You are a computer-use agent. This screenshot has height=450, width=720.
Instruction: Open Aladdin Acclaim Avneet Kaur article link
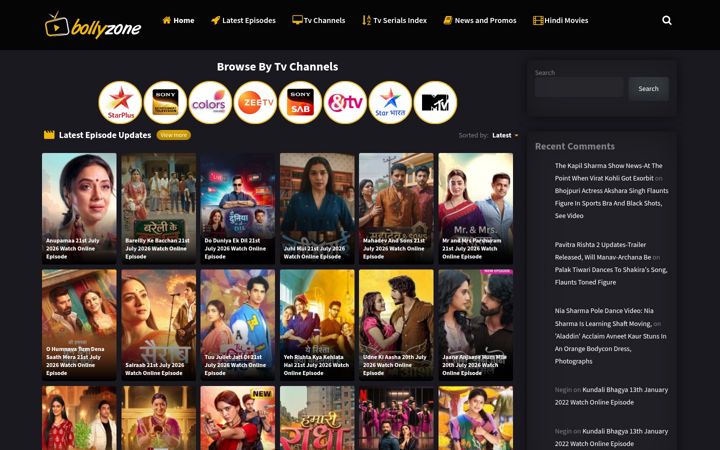[610, 349]
